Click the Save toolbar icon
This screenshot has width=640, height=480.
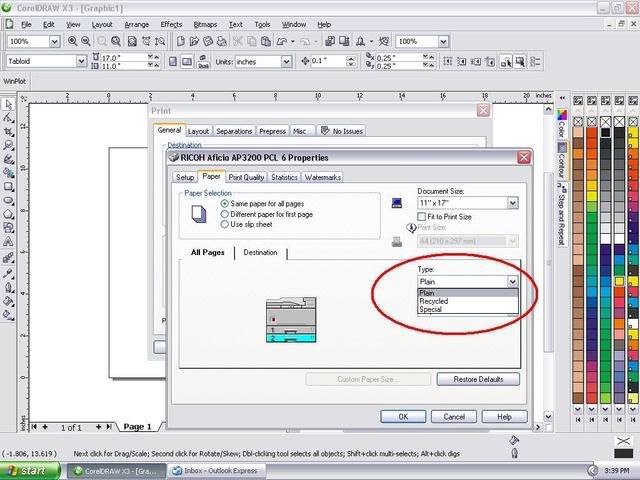coord(208,41)
